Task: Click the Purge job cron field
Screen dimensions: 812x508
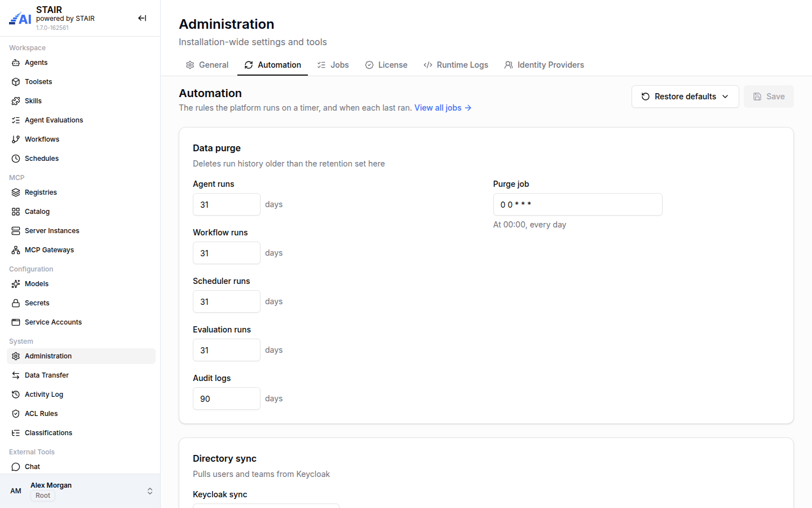Action: pos(577,204)
